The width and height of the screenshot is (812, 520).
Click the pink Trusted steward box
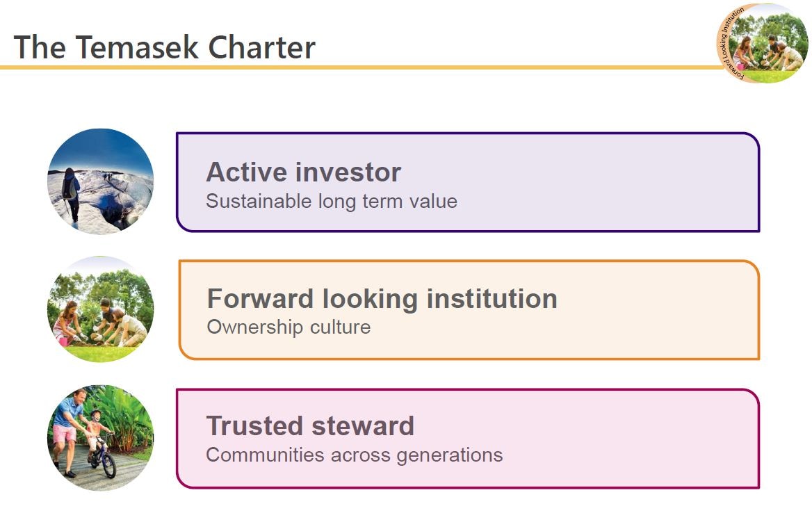pyautogui.click(x=468, y=438)
